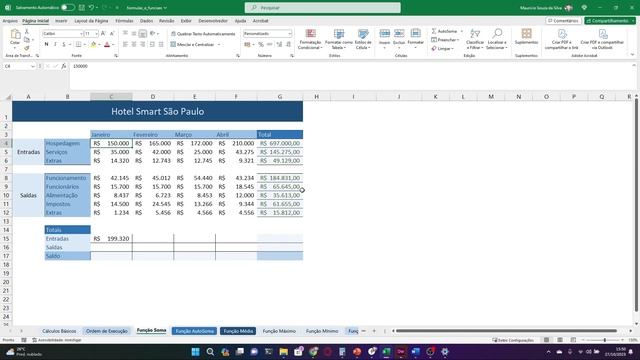Click the increase decimal places icon
The width and height of the screenshot is (640, 360).
[x=279, y=44]
